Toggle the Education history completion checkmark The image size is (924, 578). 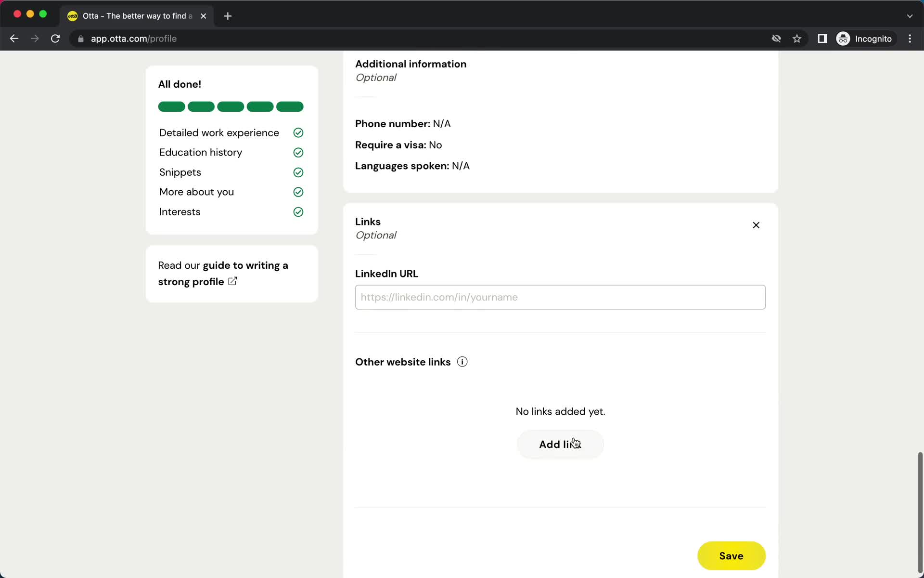(x=298, y=152)
